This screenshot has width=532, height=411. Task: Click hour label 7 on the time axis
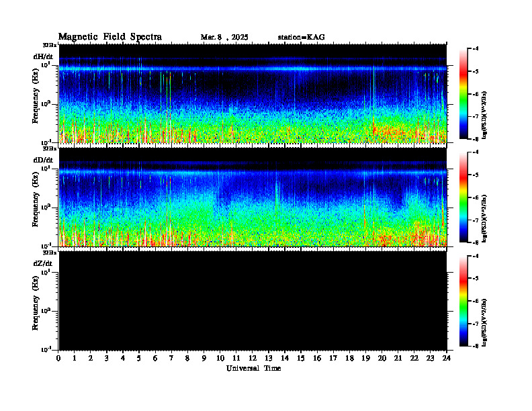(x=172, y=359)
